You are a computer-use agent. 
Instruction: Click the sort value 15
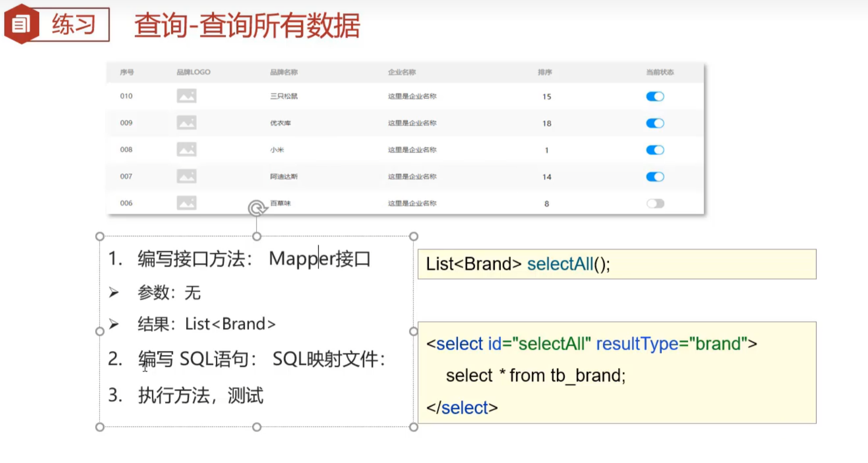(x=547, y=97)
